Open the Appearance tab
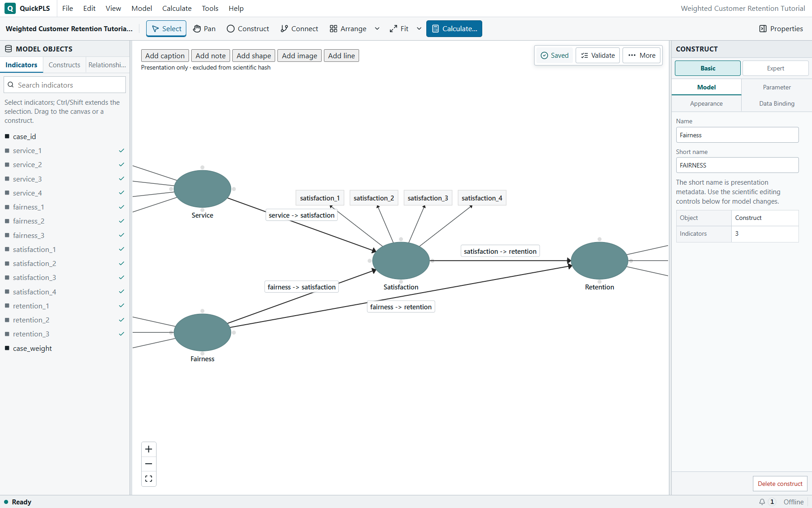 pyautogui.click(x=706, y=103)
